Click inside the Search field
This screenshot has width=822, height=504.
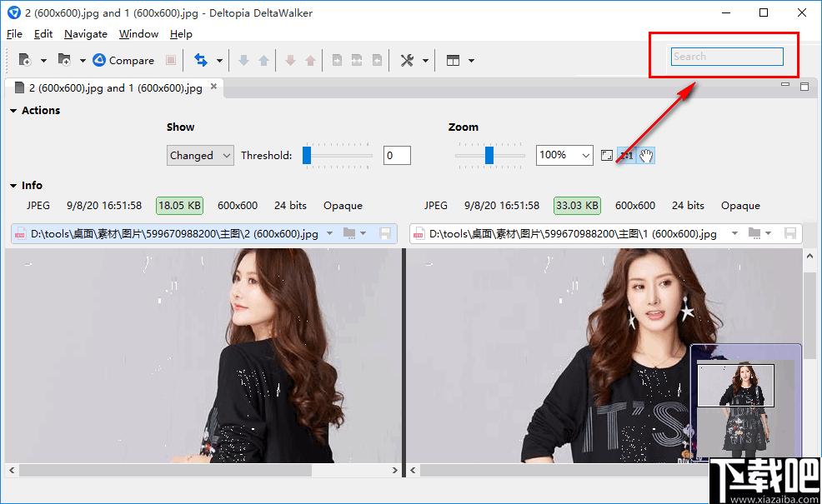(x=727, y=57)
